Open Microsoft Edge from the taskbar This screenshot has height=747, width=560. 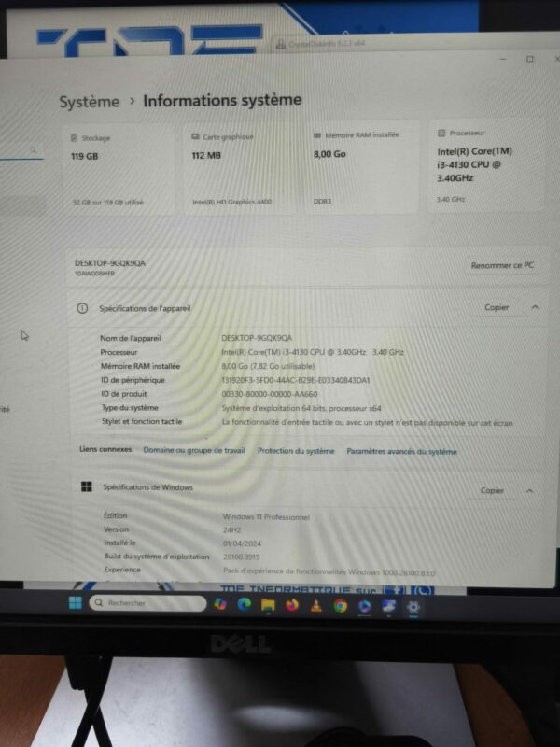click(245, 604)
